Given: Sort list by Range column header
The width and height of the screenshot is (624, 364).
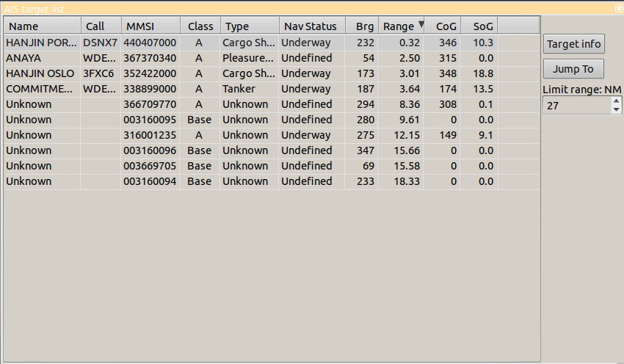Looking at the screenshot, I should point(400,26).
